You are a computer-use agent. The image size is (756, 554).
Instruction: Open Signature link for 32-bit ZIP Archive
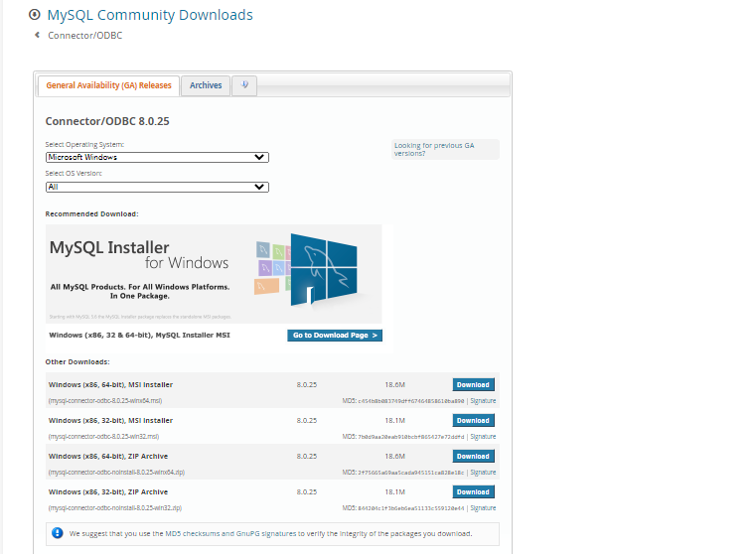click(483, 507)
